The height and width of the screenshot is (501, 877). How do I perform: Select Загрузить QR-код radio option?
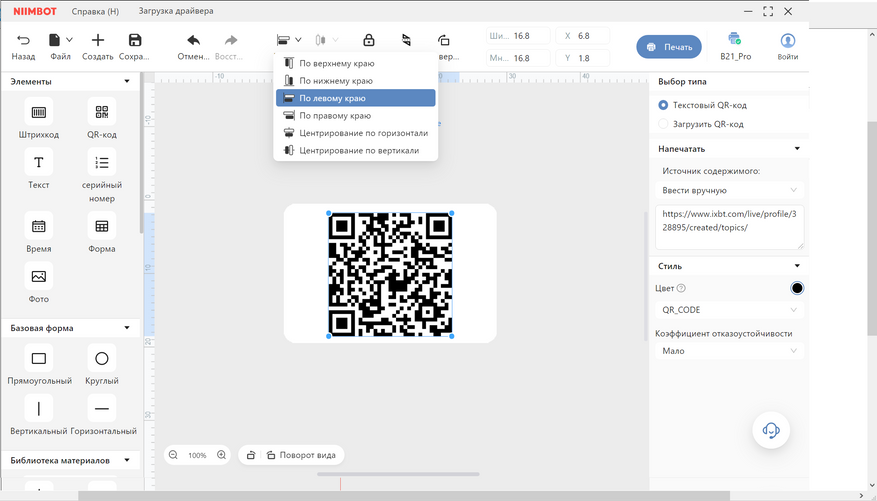[x=663, y=124]
